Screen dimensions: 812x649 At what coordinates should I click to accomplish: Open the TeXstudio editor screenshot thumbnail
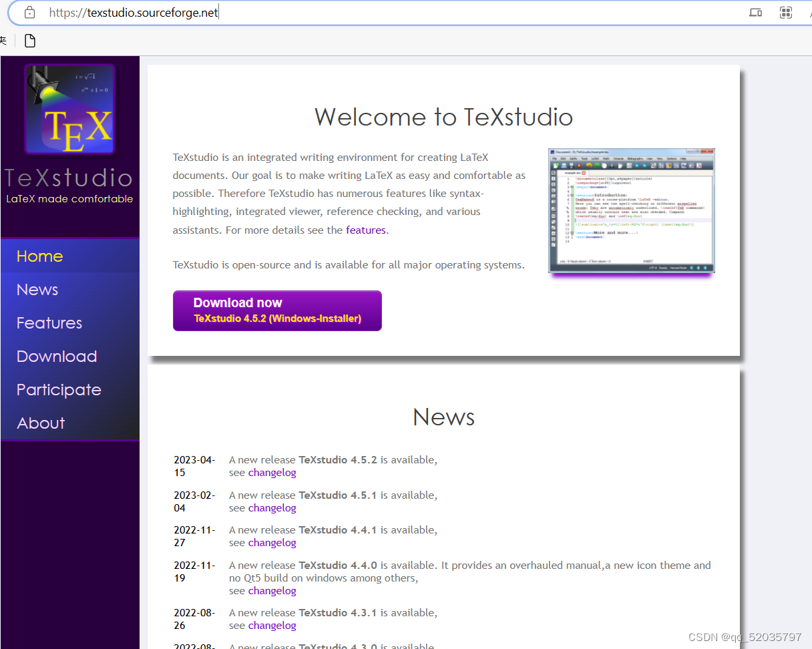632,210
